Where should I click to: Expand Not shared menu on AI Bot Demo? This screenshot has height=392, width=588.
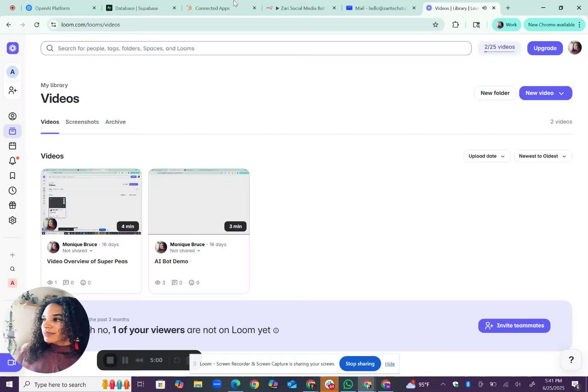click(x=185, y=251)
